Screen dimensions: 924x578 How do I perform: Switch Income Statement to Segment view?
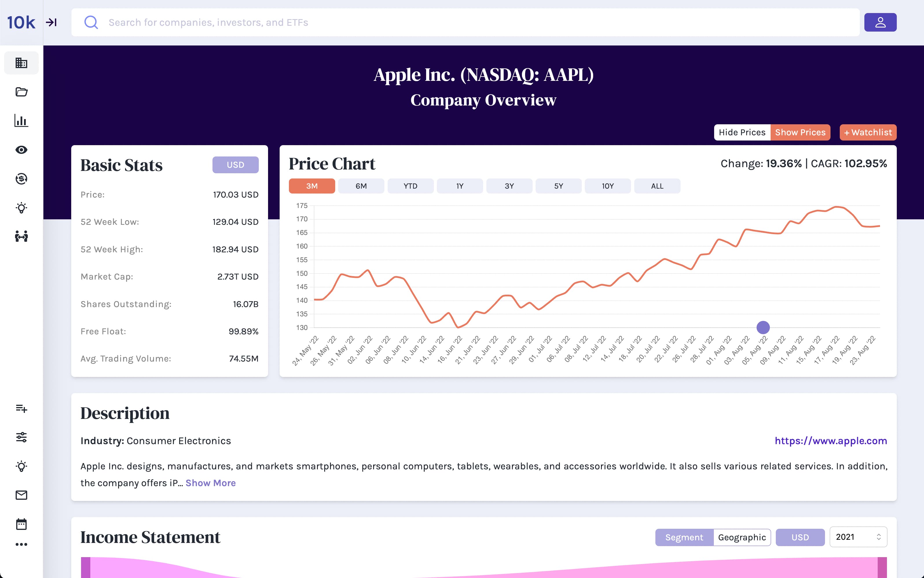[x=684, y=537]
